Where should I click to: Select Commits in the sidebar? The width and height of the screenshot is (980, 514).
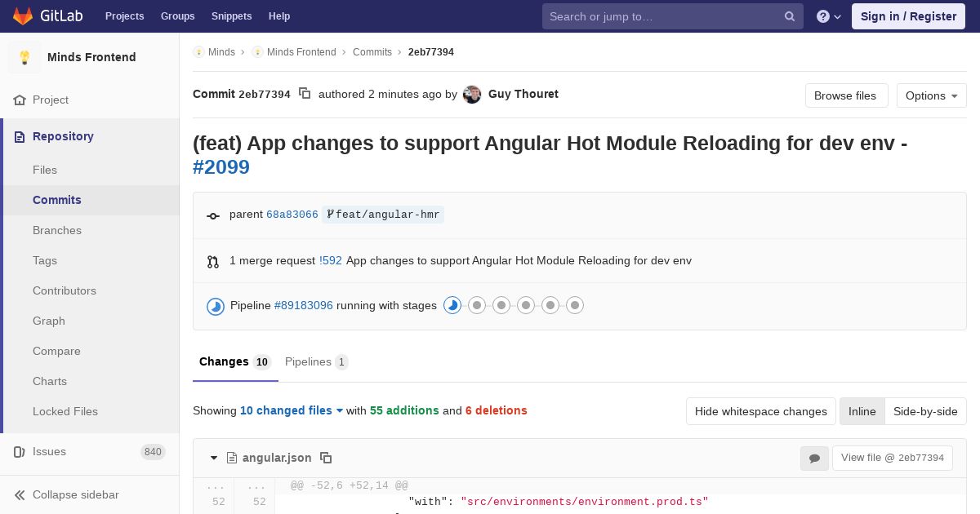[x=57, y=201]
